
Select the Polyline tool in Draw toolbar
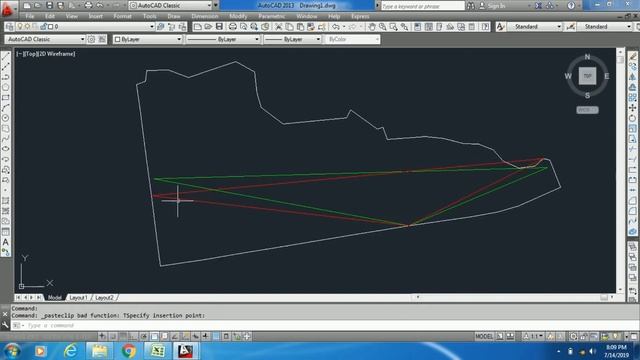6,77
